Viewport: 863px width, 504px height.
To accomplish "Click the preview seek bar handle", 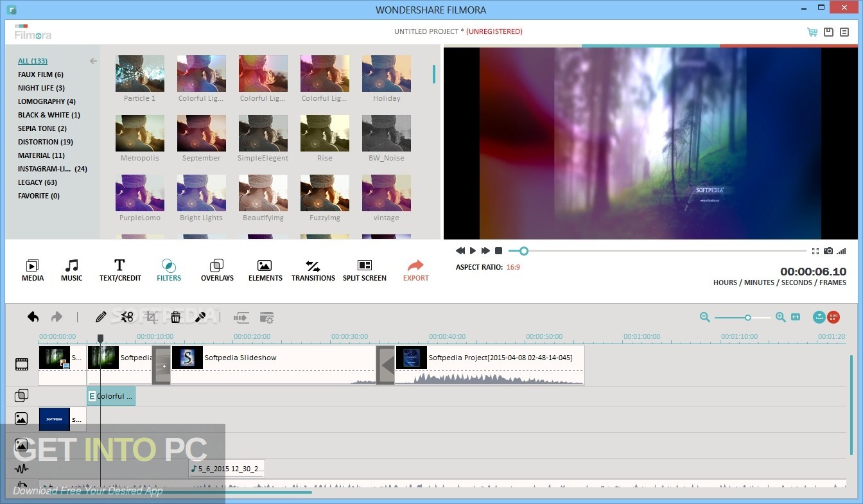I will click(x=524, y=251).
